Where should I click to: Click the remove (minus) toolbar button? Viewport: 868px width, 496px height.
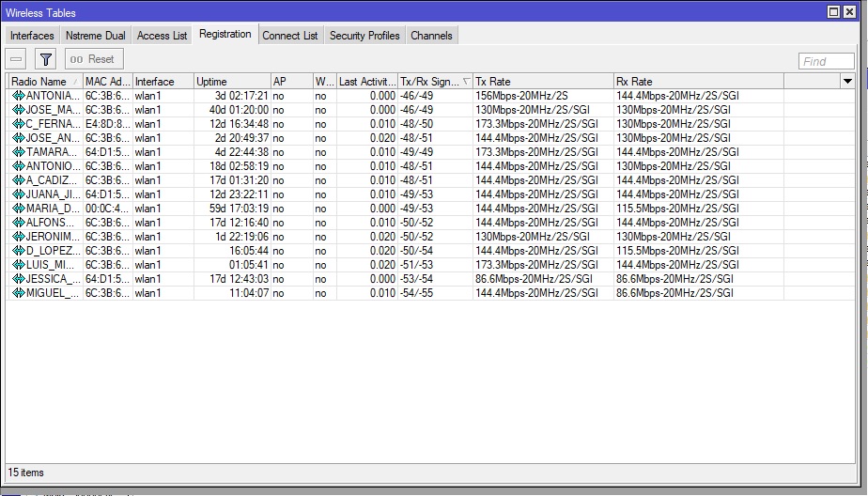coord(16,58)
